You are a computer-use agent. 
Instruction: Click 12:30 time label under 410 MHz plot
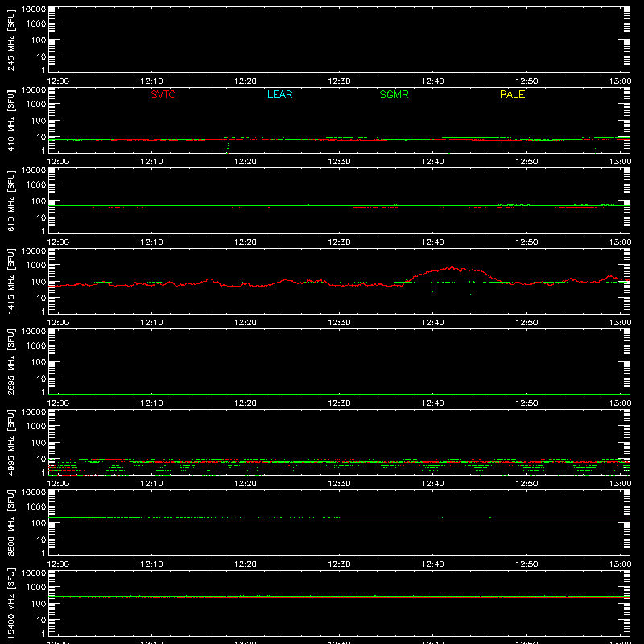coord(339,162)
